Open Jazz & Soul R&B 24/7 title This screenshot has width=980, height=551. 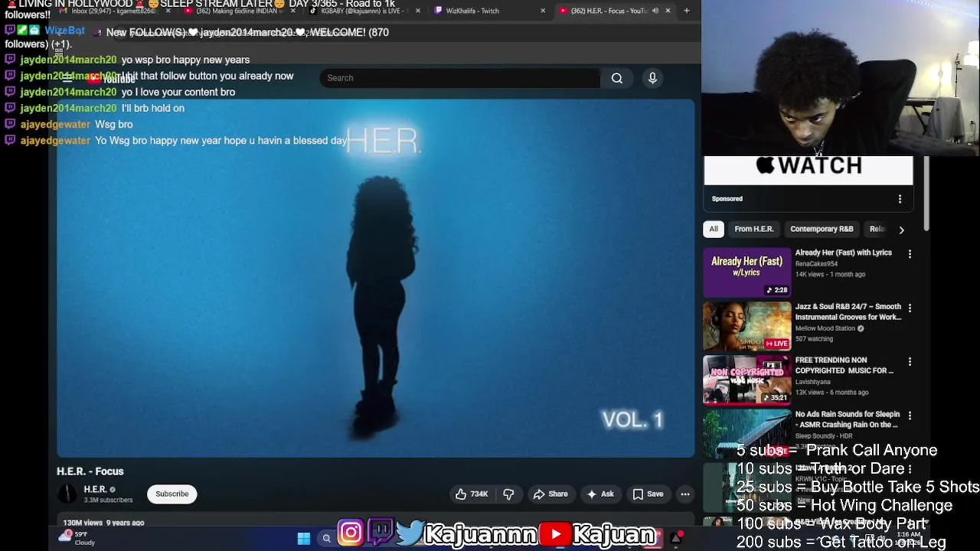(848, 311)
